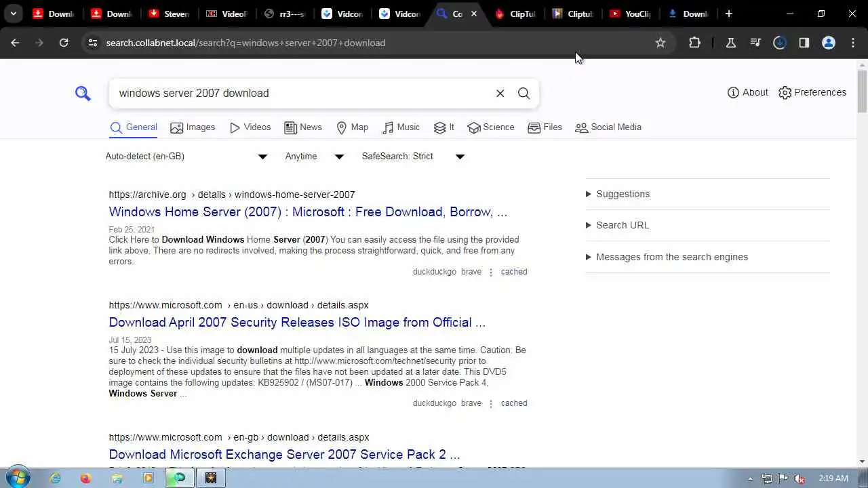Switch to the Steven browser tab

(x=169, y=14)
